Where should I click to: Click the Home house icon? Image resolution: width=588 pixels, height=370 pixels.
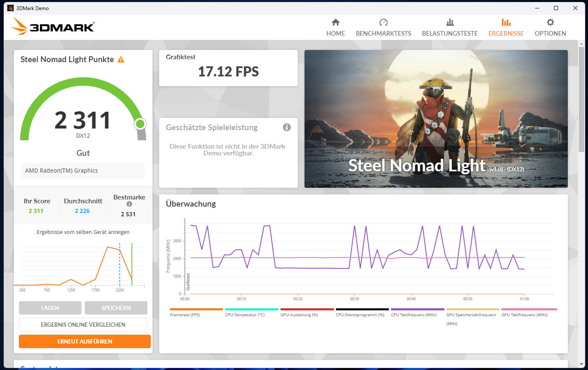(x=336, y=22)
